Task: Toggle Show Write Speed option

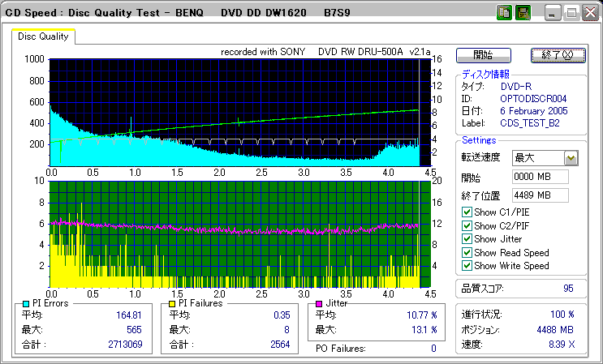Action: [466, 266]
